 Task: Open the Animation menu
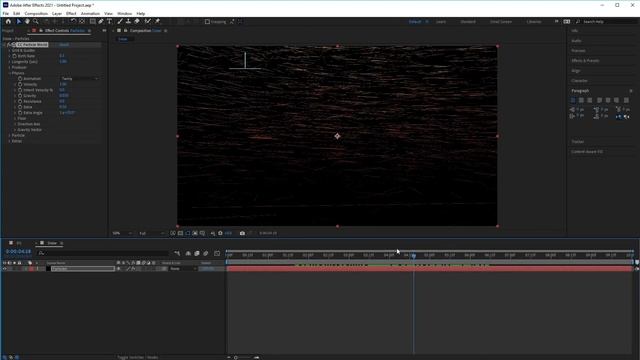(90, 13)
